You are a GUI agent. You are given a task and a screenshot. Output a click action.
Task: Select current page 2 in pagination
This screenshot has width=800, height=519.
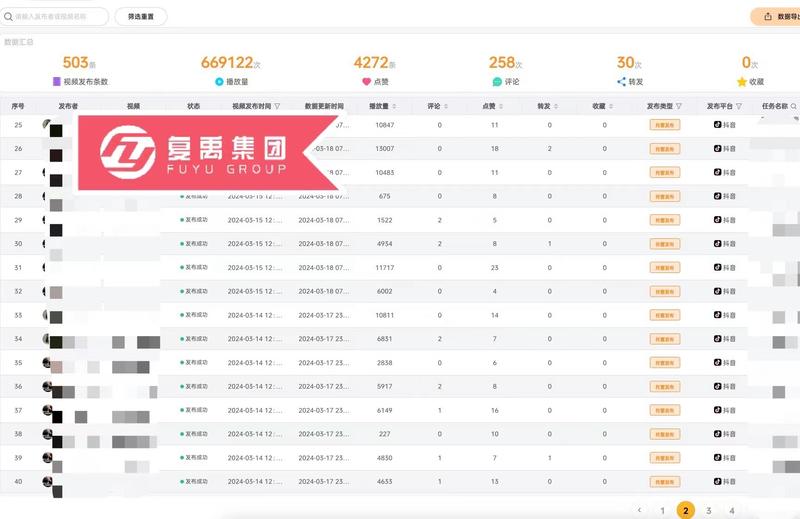pyautogui.click(x=686, y=510)
